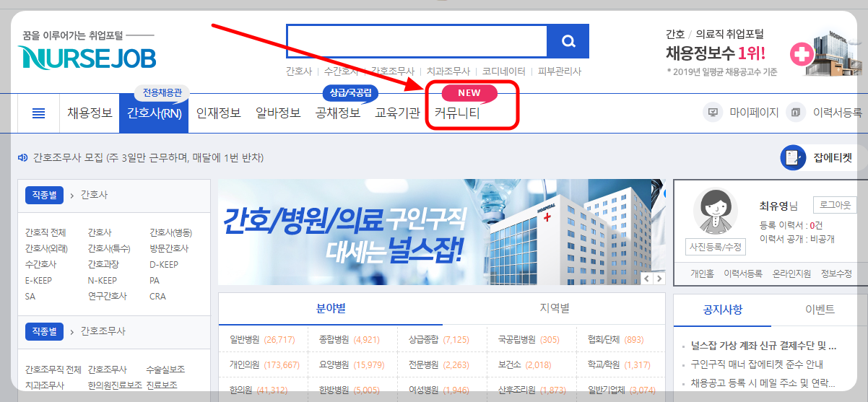The width and height of the screenshot is (868, 402).
Task: Select 연구간호사 category
Action: point(108,296)
